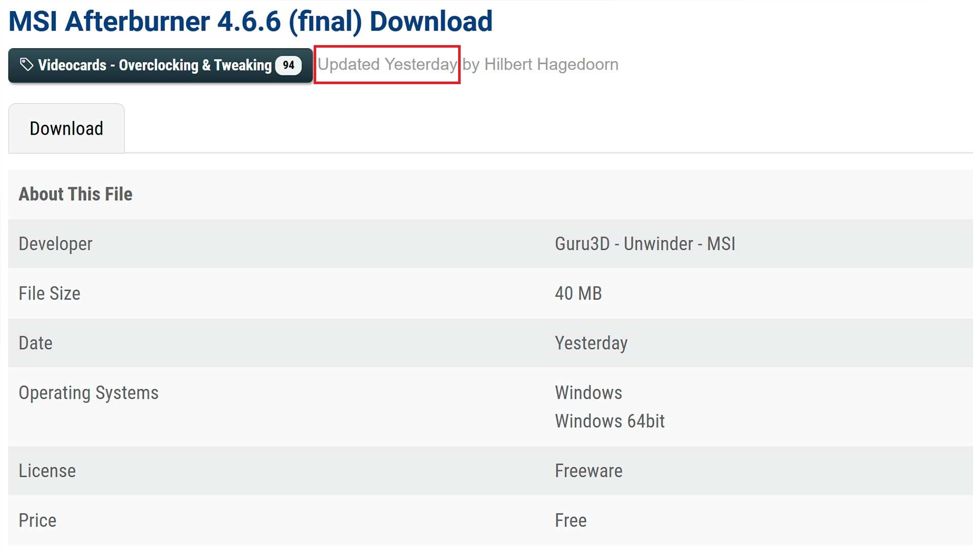Click the 40 MB value
Viewport: 973px width, 560px height.
tap(578, 293)
